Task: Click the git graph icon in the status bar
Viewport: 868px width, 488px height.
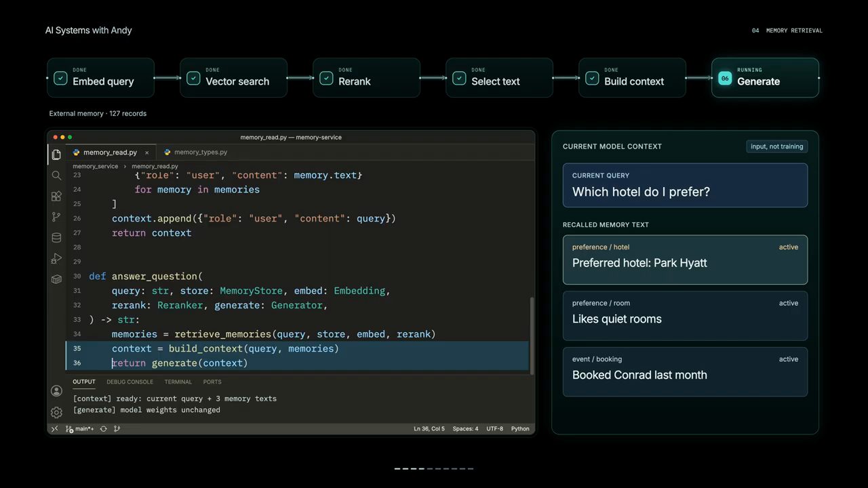Action: click(117, 428)
